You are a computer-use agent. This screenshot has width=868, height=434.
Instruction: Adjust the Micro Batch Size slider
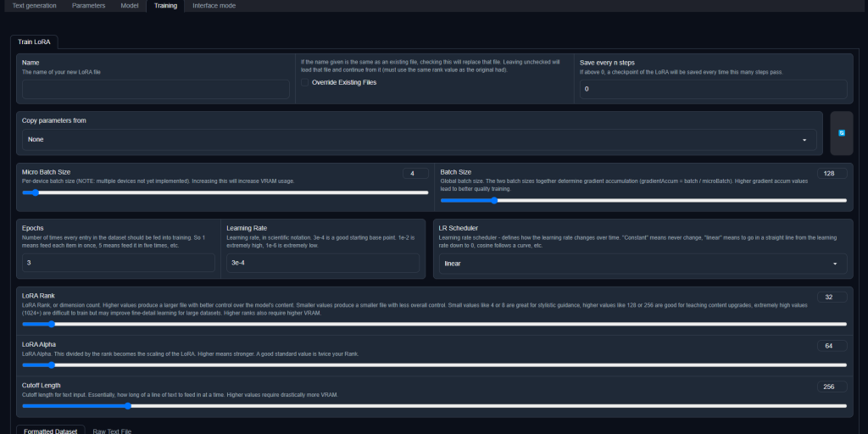[225, 192]
